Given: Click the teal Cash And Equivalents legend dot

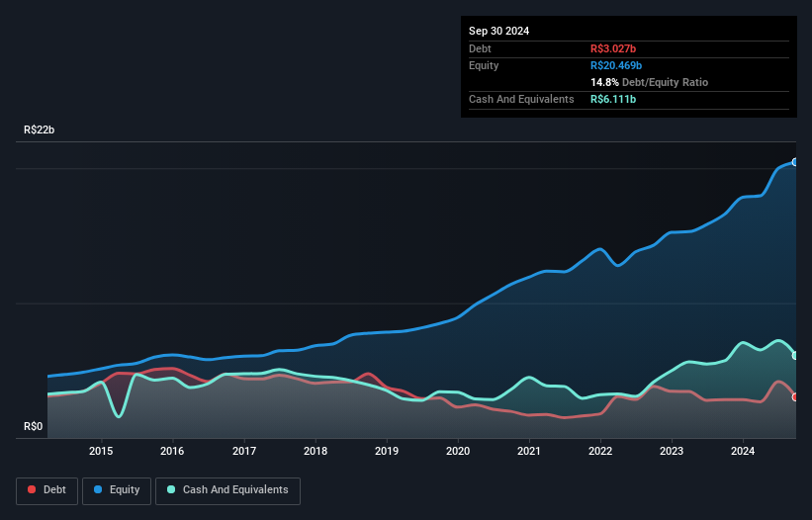Looking at the screenshot, I should click(x=171, y=489).
